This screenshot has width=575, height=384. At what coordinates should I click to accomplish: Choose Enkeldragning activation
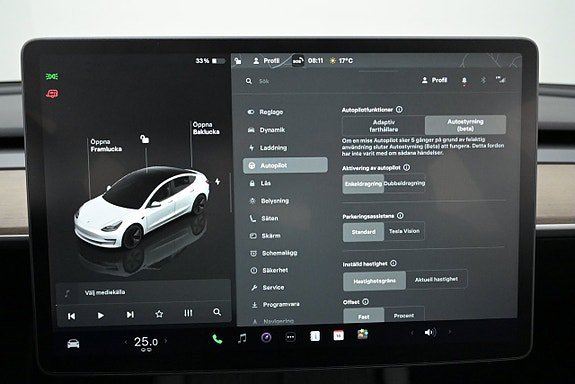click(363, 184)
